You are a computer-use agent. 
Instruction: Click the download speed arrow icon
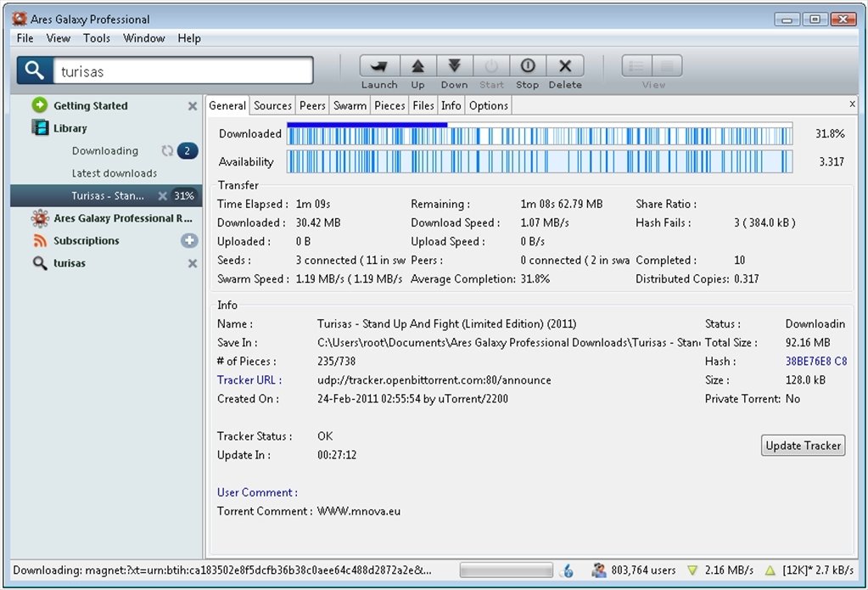[x=692, y=570]
